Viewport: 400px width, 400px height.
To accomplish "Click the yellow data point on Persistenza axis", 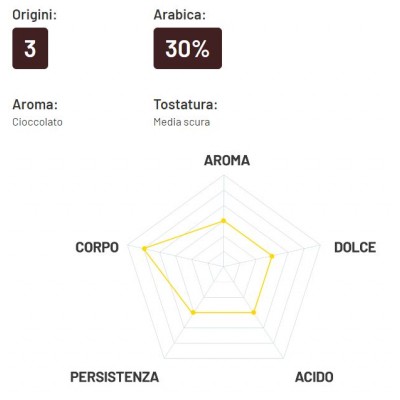I will pyautogui.click(x=193, y=312).
